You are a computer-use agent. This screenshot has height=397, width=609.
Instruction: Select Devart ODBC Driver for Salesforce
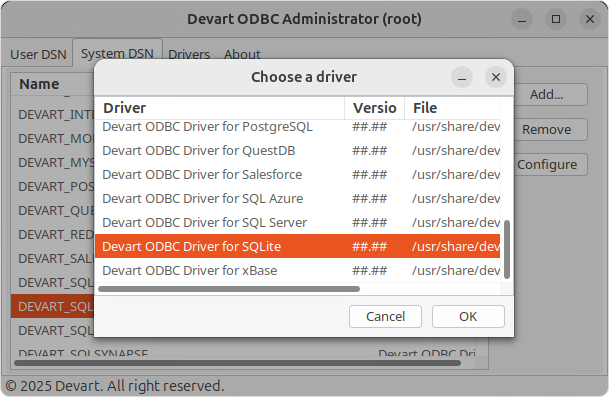point(298,174)
